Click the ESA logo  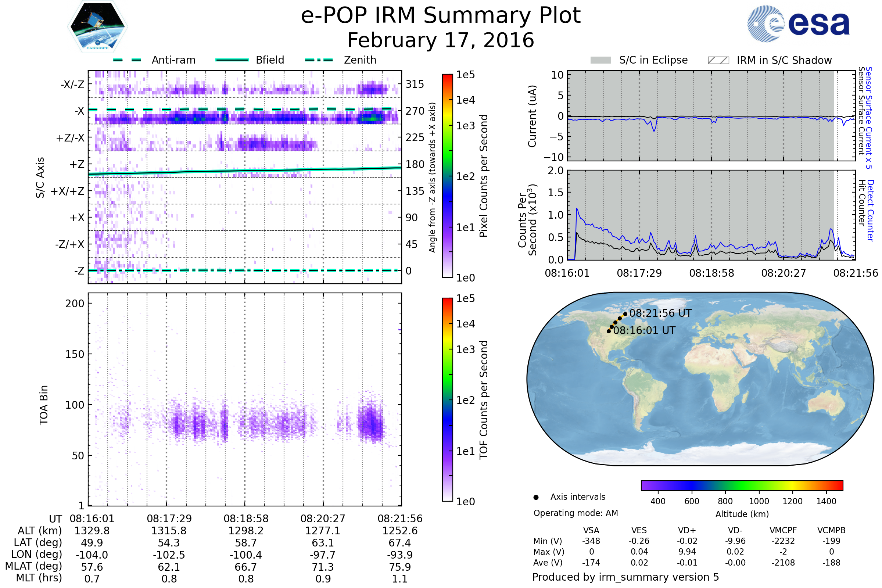pyautogui.click(x=799, y=24)
